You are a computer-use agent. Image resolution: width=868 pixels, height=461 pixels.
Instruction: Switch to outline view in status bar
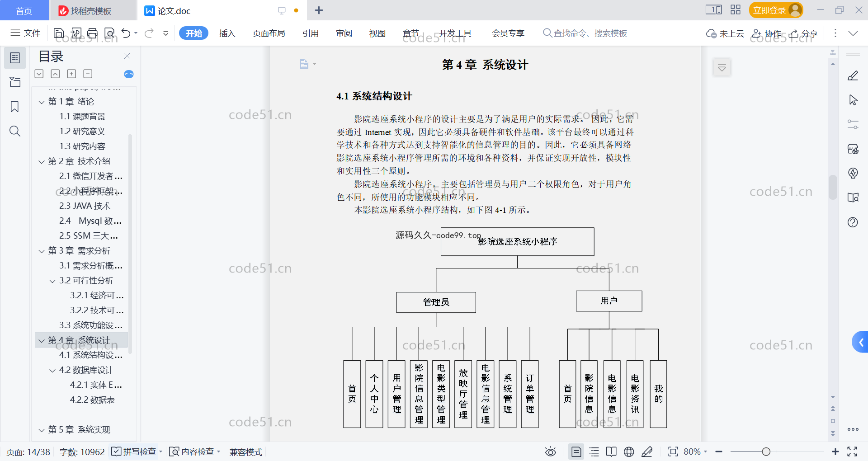pyautogui.click(x=594, y=452)
